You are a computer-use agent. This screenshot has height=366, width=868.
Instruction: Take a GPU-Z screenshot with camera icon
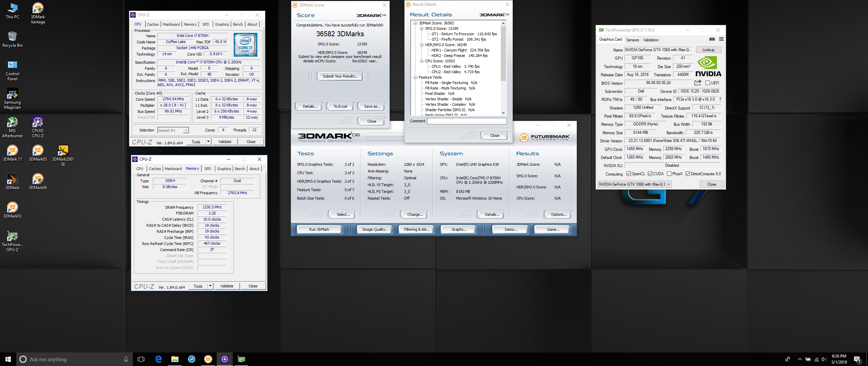[x=712, y=39]
